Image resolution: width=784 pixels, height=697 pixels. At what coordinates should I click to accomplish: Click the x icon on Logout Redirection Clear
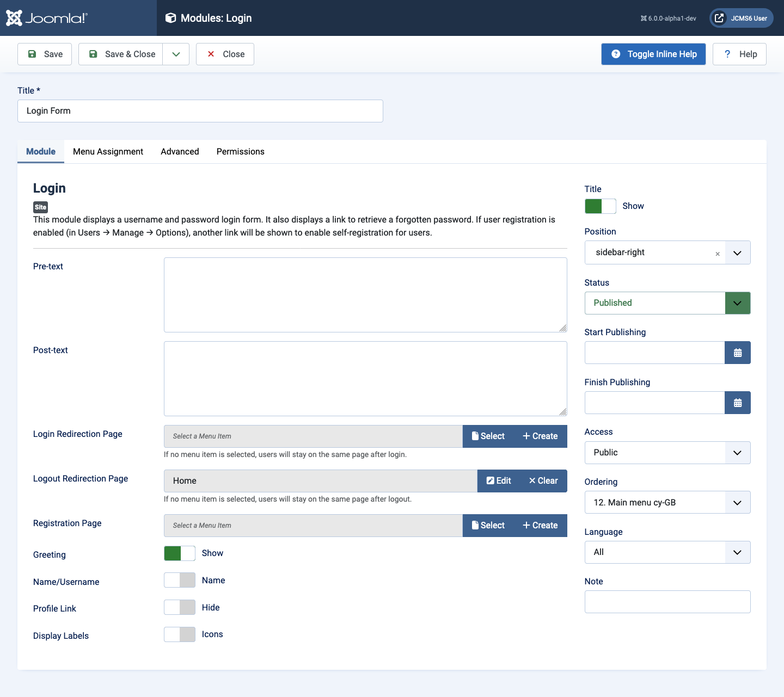(x=532, y=480)
